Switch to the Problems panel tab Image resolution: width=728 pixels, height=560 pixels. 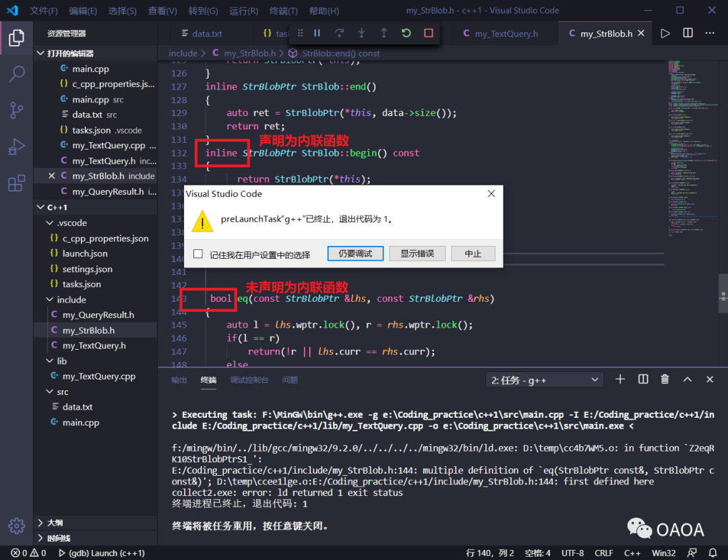click(290, 380)
